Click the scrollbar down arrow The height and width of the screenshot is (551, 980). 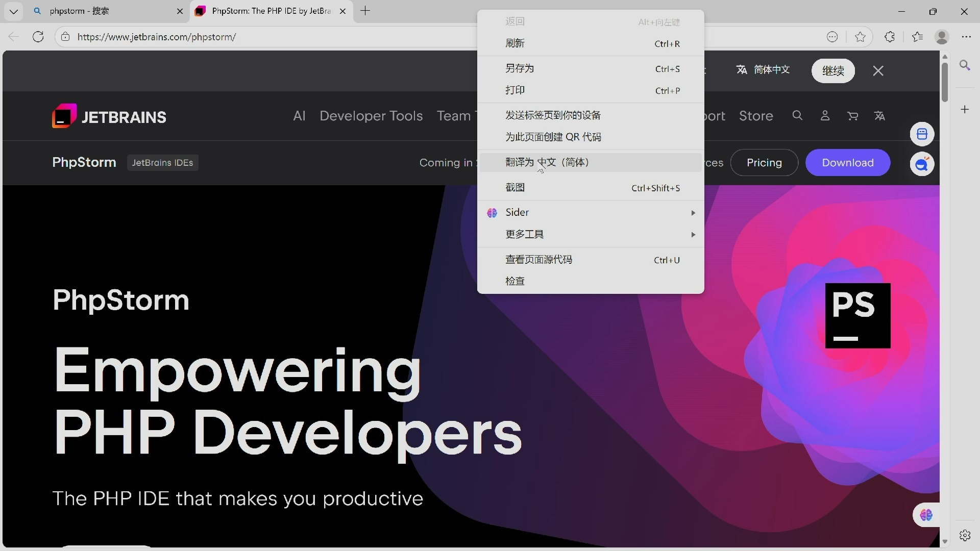click(945, 542)
